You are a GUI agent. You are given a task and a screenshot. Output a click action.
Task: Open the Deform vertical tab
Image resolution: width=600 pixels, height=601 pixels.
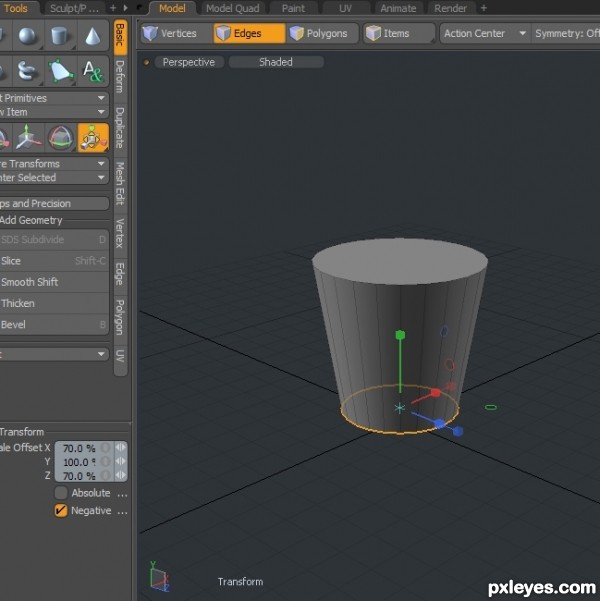tap(120, 77)
